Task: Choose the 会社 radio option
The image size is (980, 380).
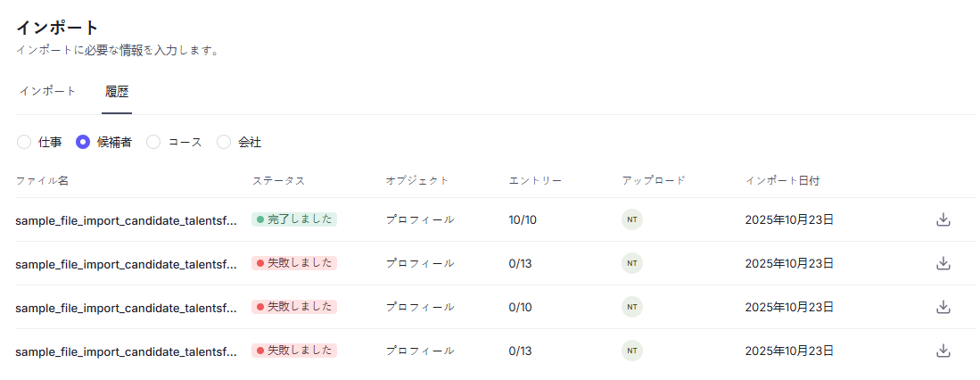Action: click(224, 142)
